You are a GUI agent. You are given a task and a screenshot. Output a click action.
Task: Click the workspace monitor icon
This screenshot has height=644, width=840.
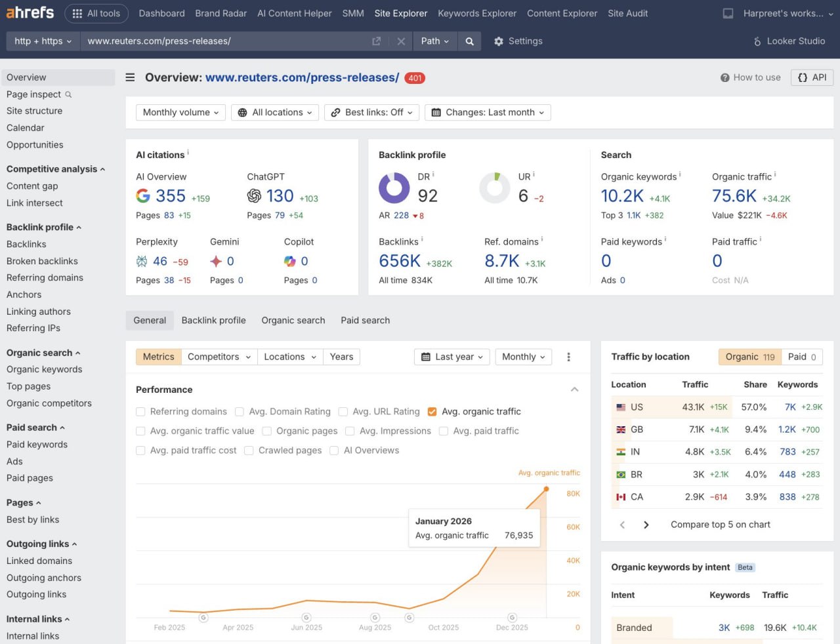pos(728,13)
